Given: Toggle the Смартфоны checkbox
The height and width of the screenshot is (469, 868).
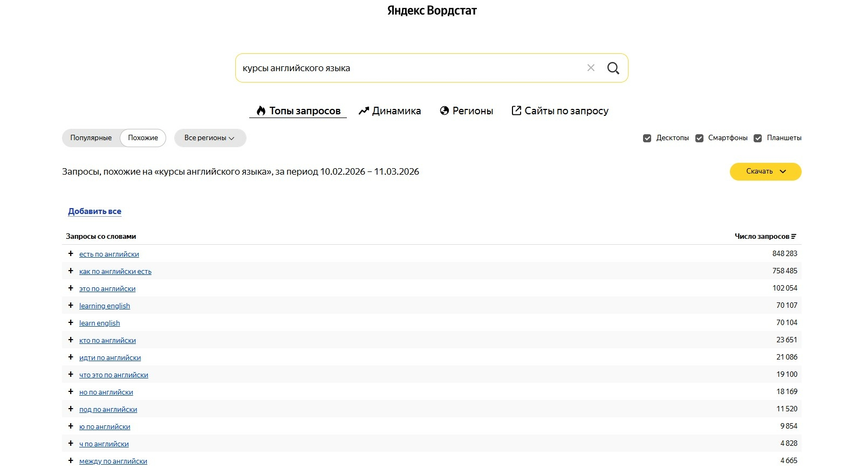Looking at the screenshot, I should [699, 139].
